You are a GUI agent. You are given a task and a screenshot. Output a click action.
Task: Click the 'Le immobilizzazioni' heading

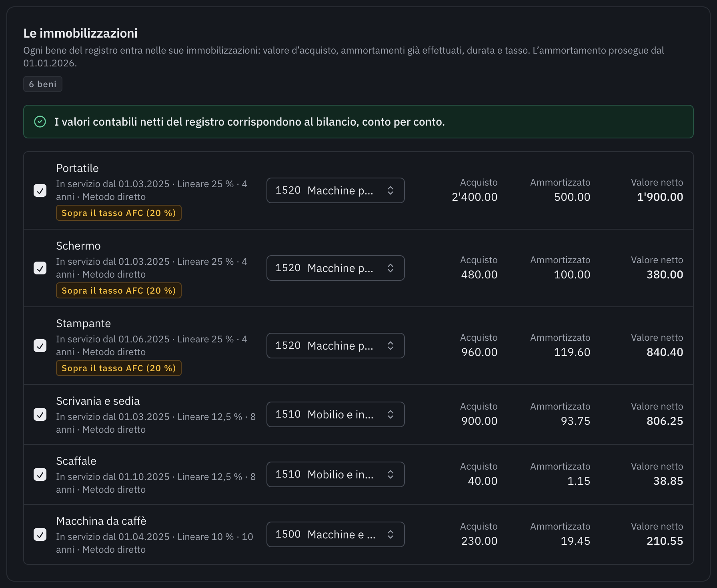click(80, 33)
